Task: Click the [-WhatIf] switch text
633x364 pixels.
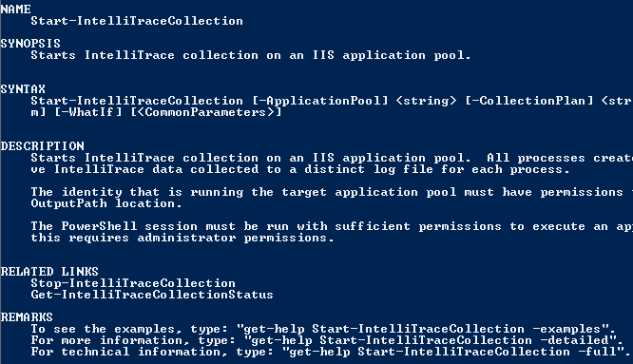Action: tap(87, 112)
